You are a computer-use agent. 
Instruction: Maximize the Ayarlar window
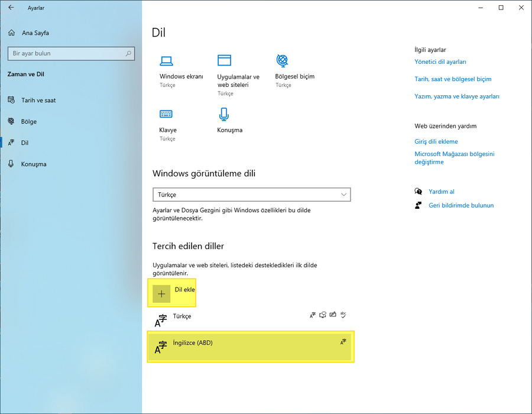click(x=501, y=8)
